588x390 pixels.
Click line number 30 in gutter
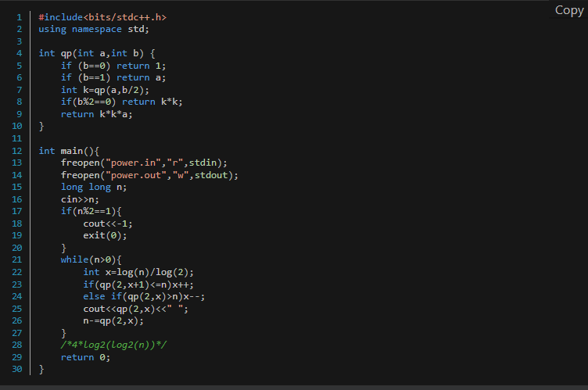(x=17, y=369)
